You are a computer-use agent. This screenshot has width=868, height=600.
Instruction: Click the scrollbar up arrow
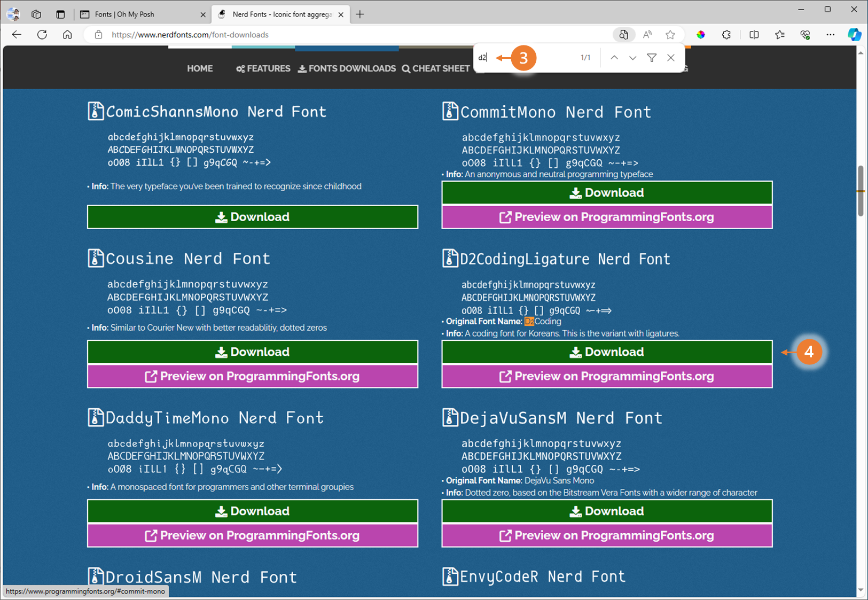861,52
